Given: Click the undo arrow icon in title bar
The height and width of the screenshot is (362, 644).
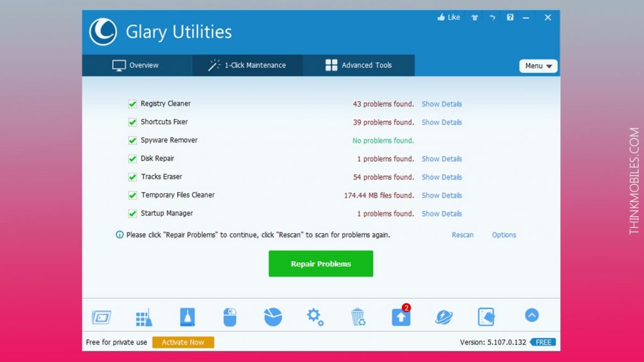Looking at the screenshot, I should point(492,18).
